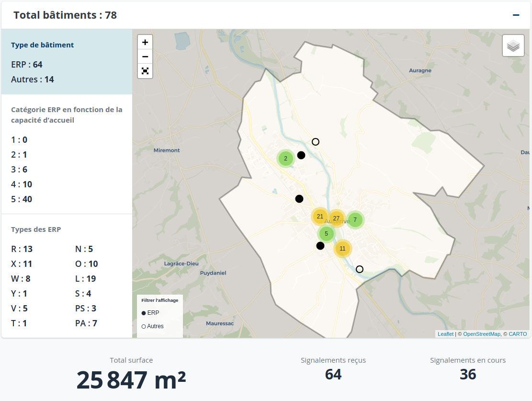Viewport: 532px width, 401px height.
Task: Click the "Signalements reçus" label
Action: pos(333,360)
